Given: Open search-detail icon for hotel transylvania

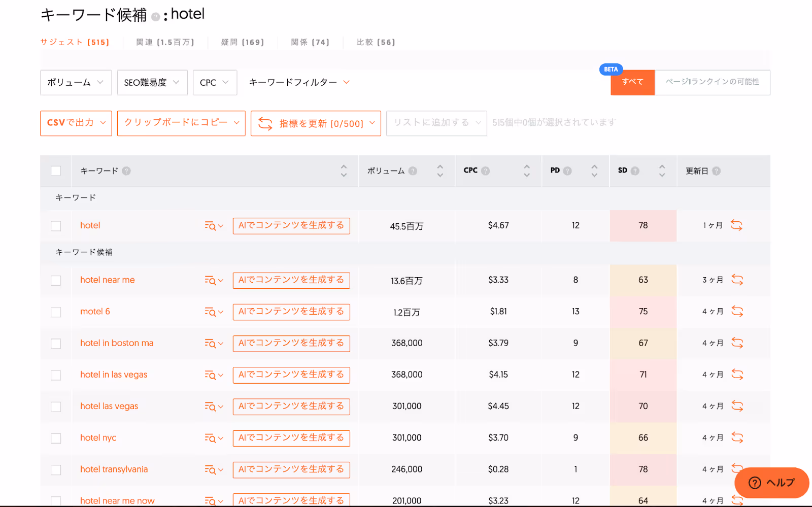Looking at the screenshot, I should pyautogui.click(x=214, y=470).
